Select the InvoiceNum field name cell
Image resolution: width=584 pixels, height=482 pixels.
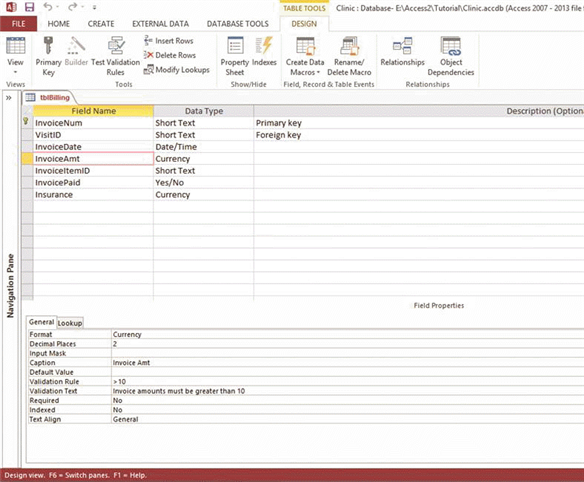(x=93, y=123)
